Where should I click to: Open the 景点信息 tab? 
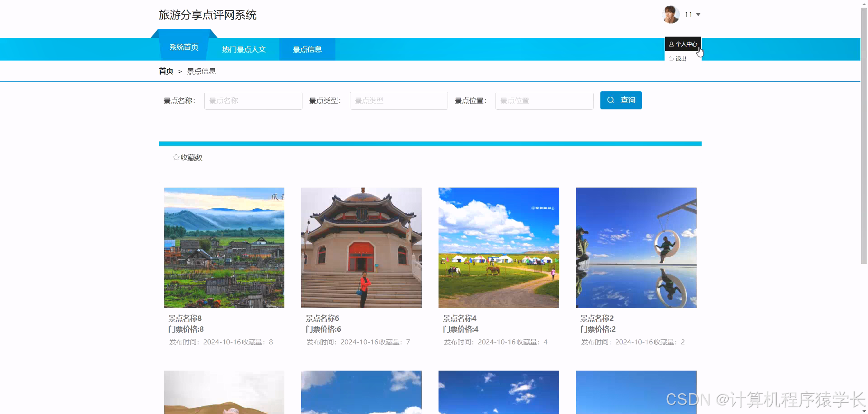(x=307, y=49)
